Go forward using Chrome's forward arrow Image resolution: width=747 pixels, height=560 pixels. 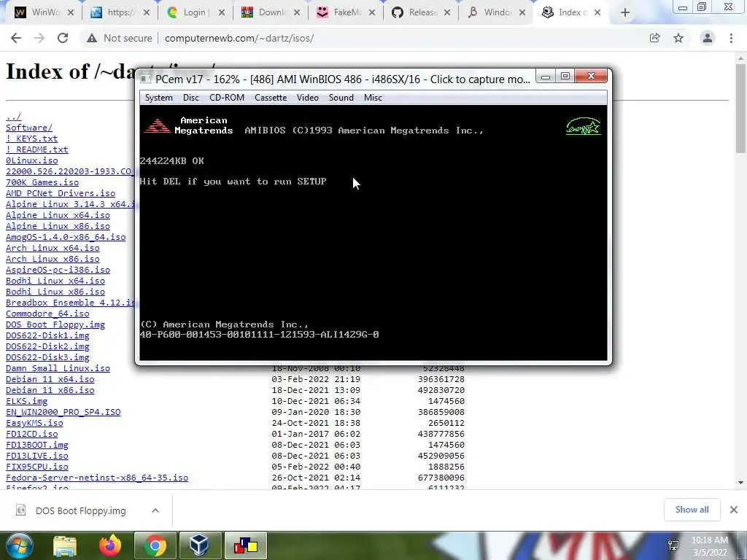tap(39, 38)
